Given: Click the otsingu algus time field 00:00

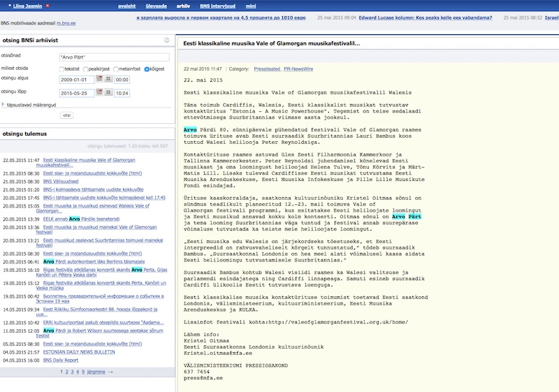Looking at the screenshot, I should [x=122, y=80].
